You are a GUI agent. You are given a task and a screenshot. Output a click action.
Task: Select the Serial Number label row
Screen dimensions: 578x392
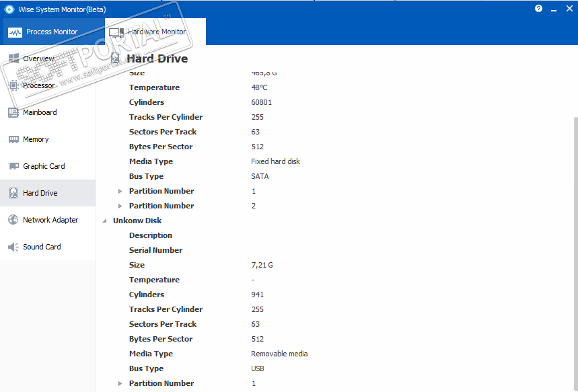pyautogui.click(x=155, y=250)
